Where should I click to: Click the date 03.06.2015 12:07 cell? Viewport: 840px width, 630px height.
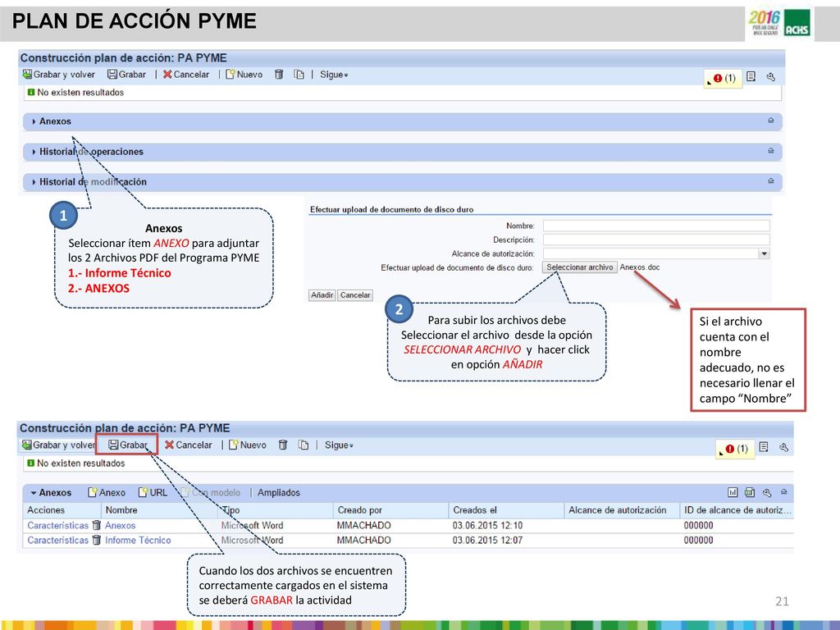tap(487, 541)
